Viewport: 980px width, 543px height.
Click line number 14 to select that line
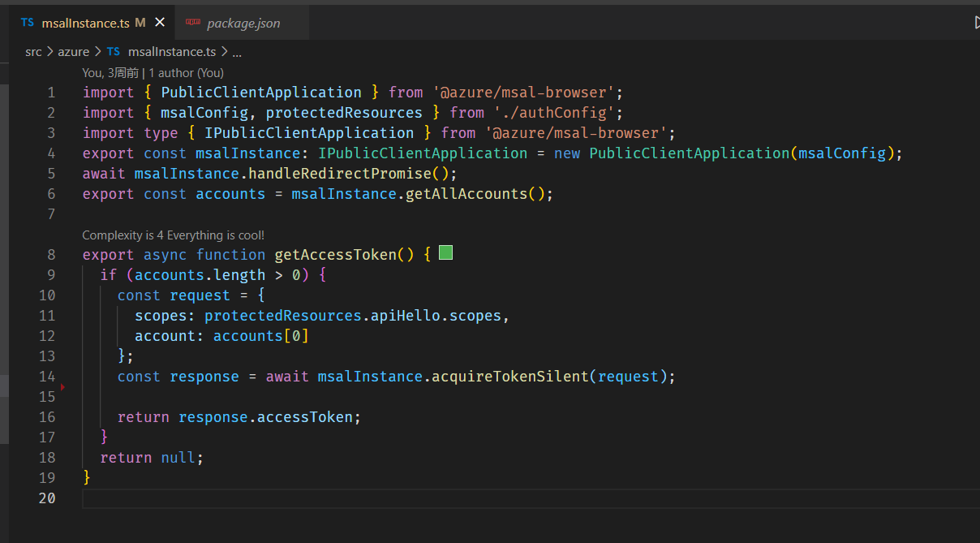click(47, 376)
